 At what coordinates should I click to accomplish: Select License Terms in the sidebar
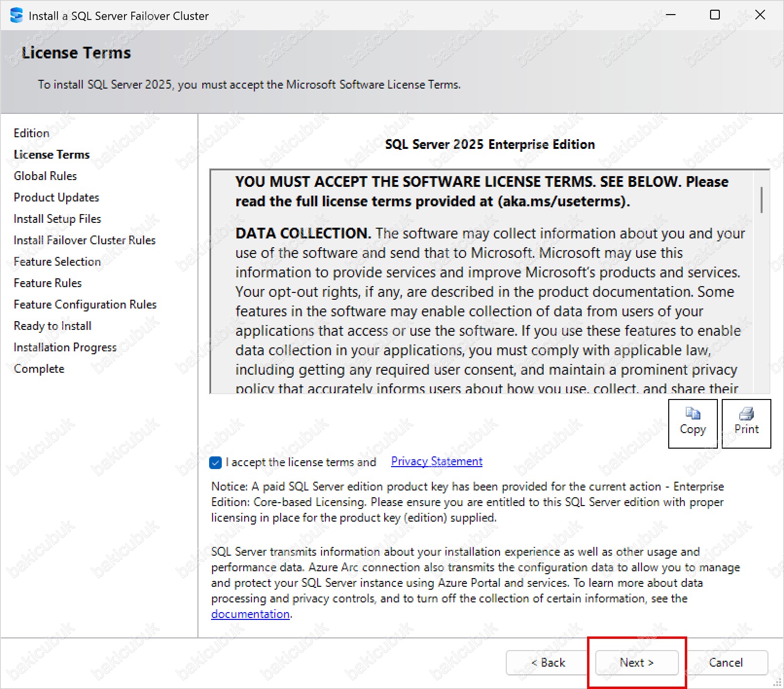(x=52, y=155)
